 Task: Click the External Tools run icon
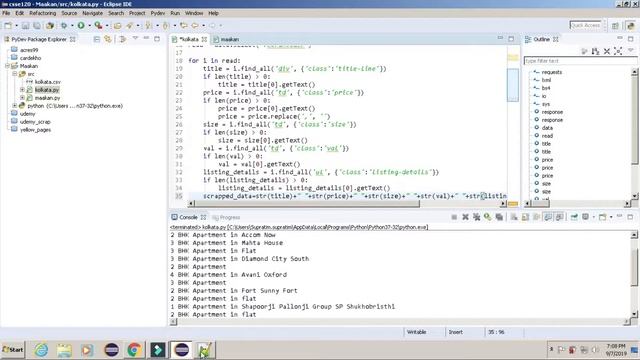tap(98, 25)
